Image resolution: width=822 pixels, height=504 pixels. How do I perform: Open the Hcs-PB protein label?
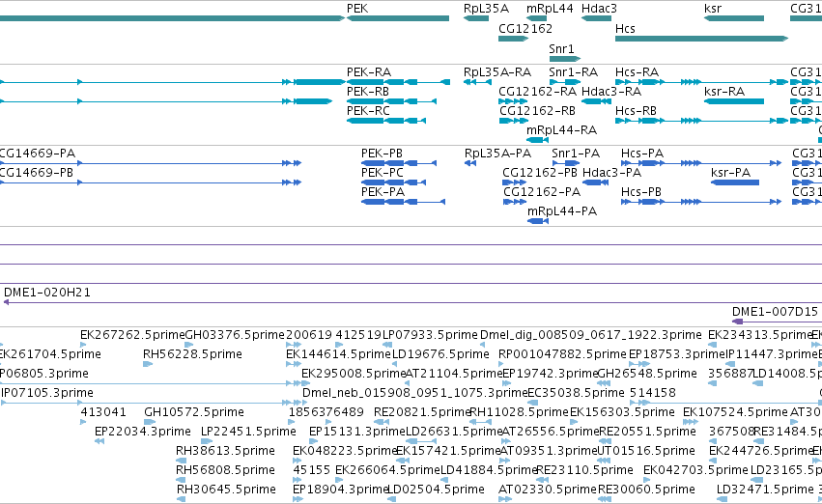click(x=641, y=192)
